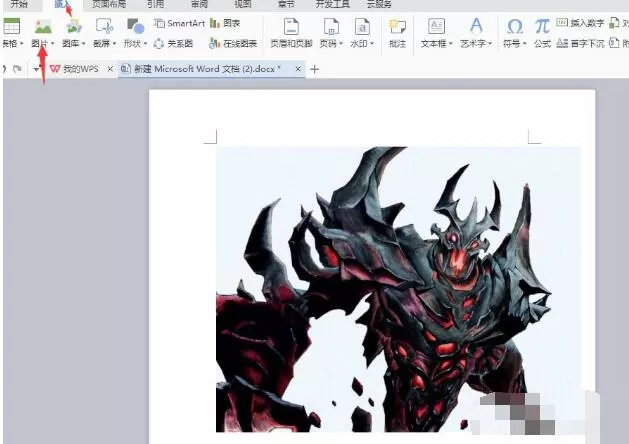
Task: Expand the 图片 dropdown arrow
Action: [x=53, y=43]
